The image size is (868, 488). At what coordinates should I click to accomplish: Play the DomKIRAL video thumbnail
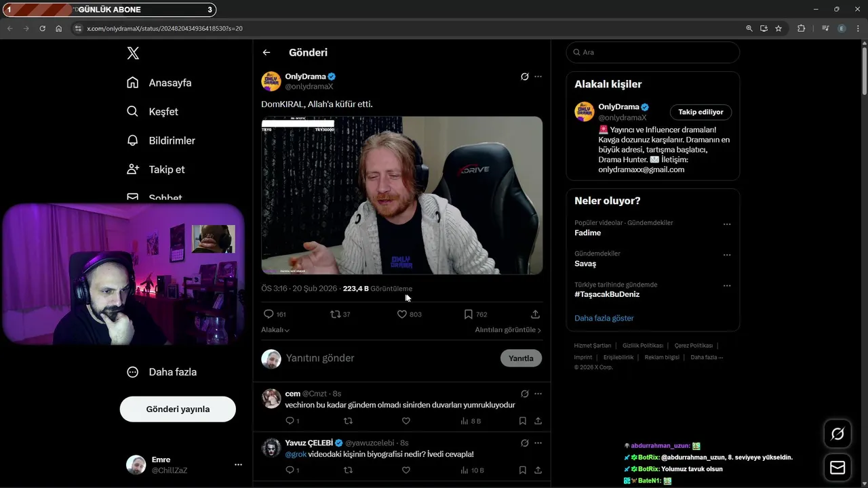(x=401, y=195)
